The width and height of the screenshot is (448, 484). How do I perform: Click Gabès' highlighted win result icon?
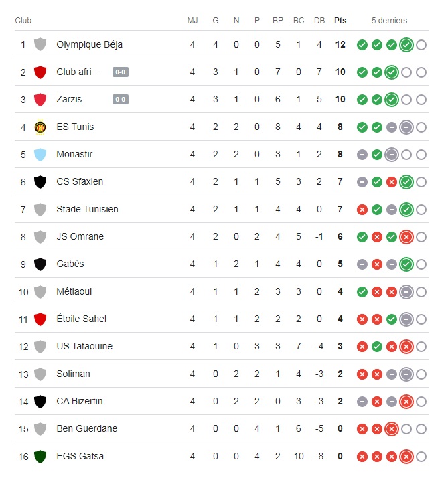[x=406, y=264]
